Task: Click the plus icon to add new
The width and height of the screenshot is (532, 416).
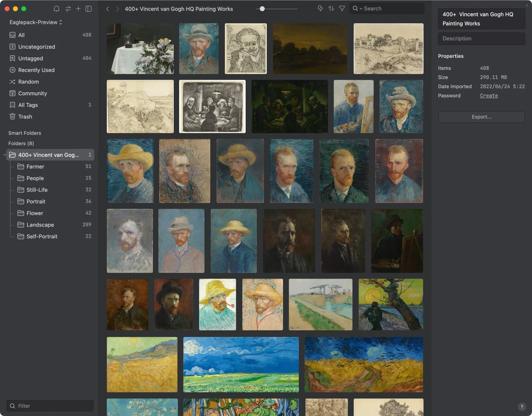Action: pos(78,9)
